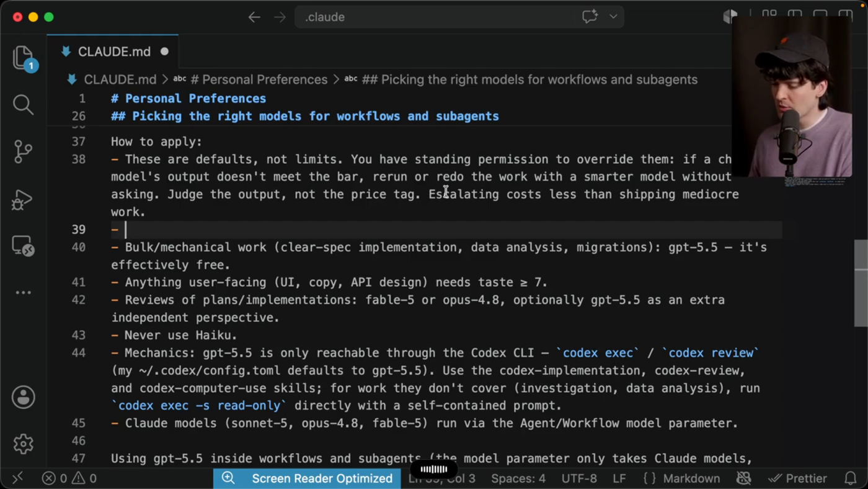Click the Prettier status bar item

(797, 478)
